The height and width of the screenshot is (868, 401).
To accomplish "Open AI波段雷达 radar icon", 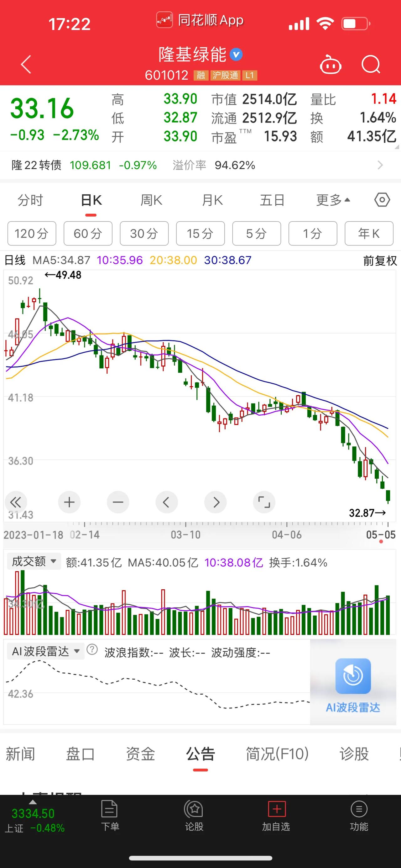I will coord(353,676).
